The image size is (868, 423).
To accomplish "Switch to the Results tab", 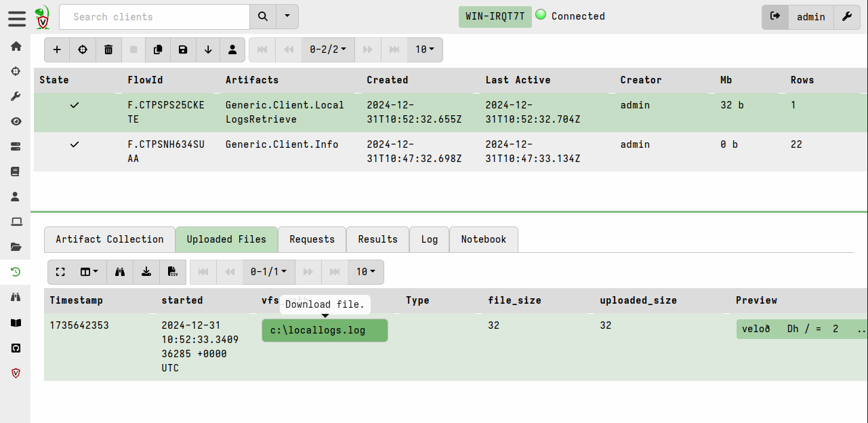I will click(x=377, y=239).
